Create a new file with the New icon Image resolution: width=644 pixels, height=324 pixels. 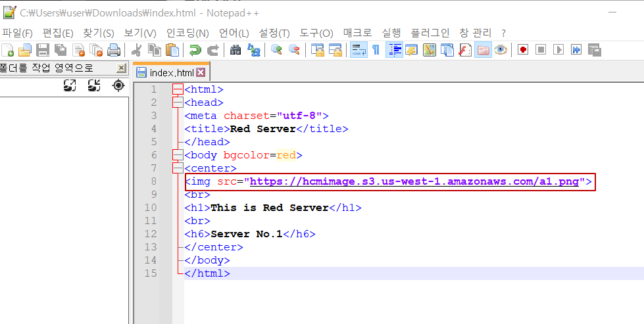[7, 50]
